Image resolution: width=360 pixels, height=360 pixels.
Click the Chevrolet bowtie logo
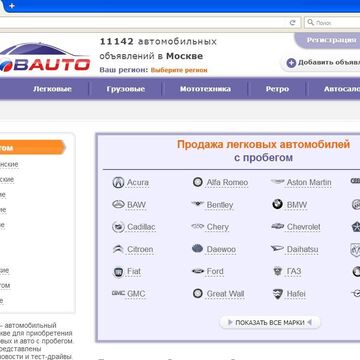click(x=277, y=226)
